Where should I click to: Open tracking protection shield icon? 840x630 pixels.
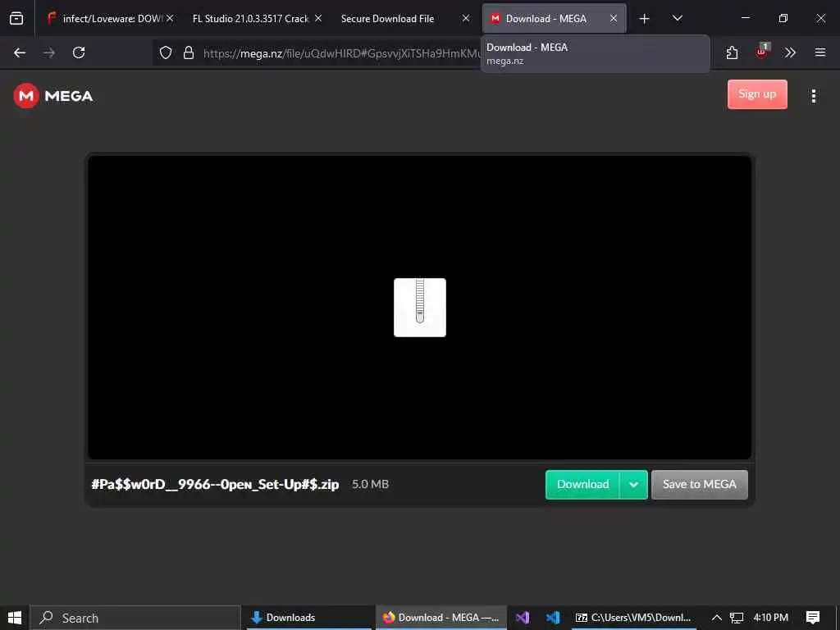tap(166, 52)
